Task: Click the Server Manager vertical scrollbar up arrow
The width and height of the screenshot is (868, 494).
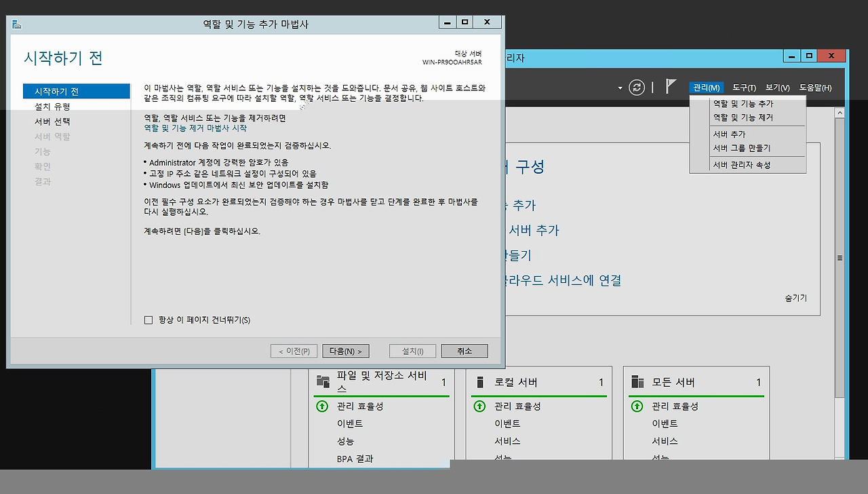Action: point(840,113)
